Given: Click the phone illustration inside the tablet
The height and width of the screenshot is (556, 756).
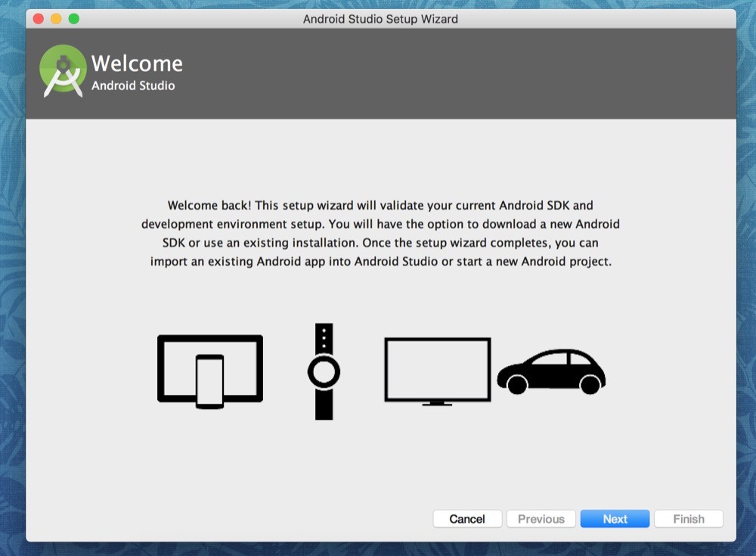Looking at the screenshot, I should 209,381.
